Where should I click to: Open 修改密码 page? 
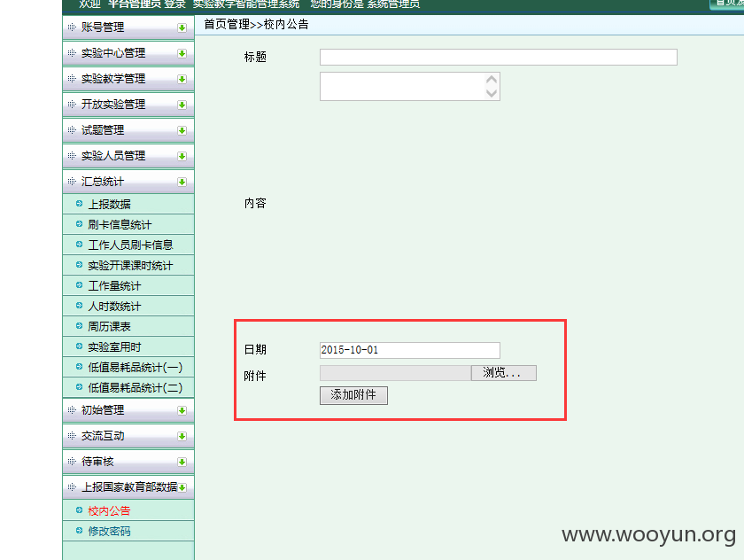click(109, 531)
